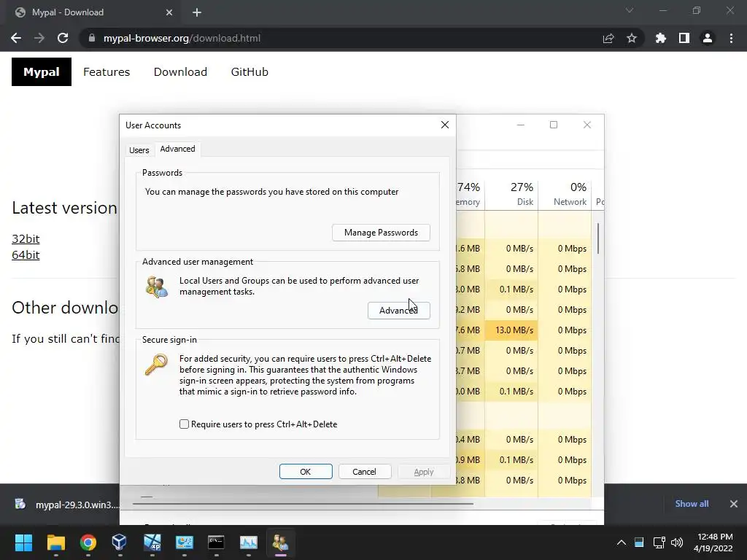The image size is (747, 560).
Task: Click Advanced button for user management
Action: pyautogui.click(x=399, y=311)
